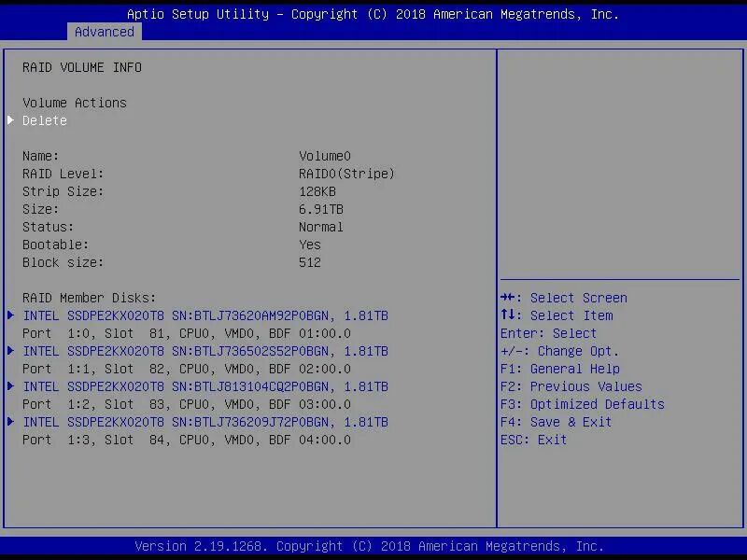Image resolution: width=747 pixels, height=560 pixels.
Task: Click the RAID VOLUME INFO heading
Action: point(82,67)
